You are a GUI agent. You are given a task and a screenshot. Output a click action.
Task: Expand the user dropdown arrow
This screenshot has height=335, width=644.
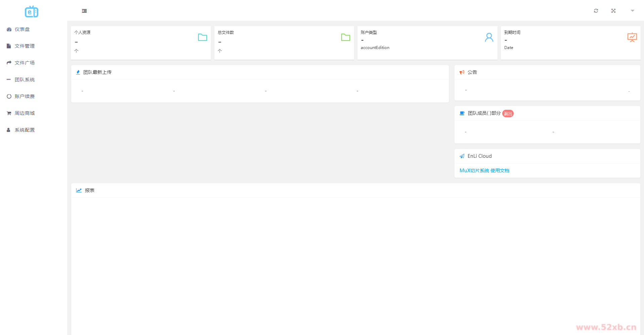coord(632,11)
